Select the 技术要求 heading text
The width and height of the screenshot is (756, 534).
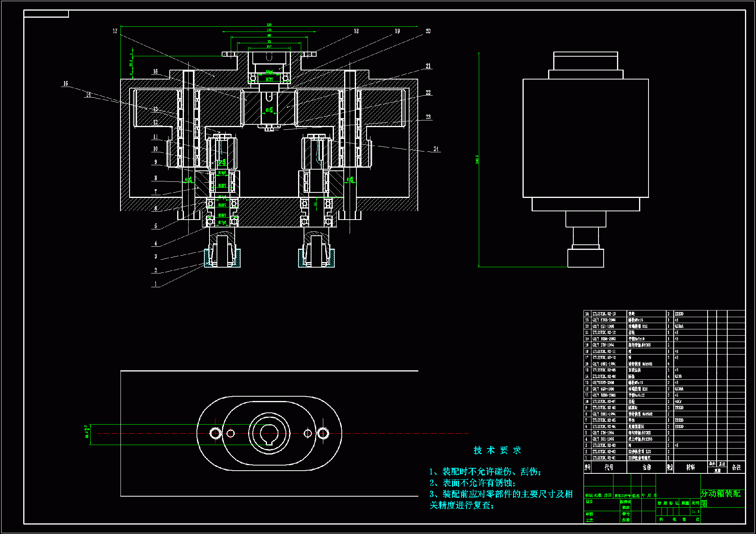point(497,450)
